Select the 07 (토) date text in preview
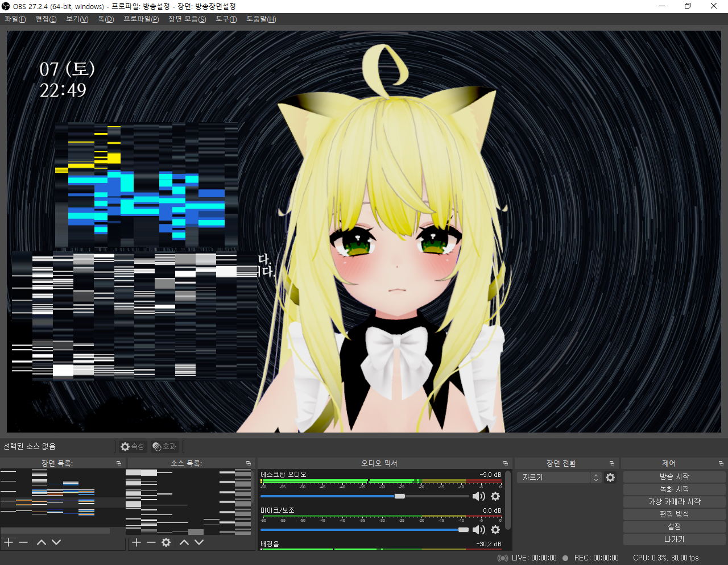The height and width of the screenshot is (565, 728). (x=67, y=69)
